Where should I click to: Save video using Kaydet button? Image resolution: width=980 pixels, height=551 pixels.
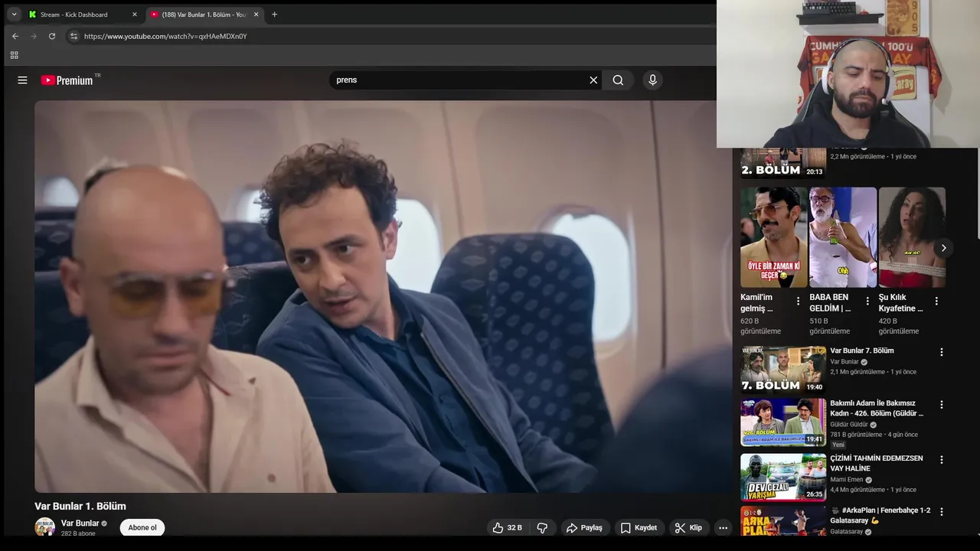coord(639,527)
